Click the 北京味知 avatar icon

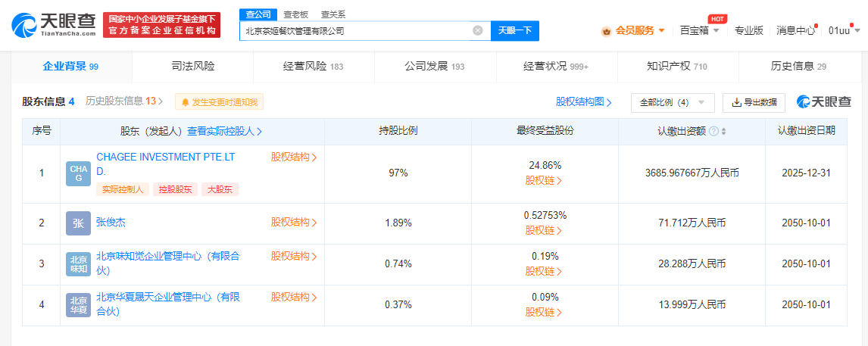click(78, 264)
